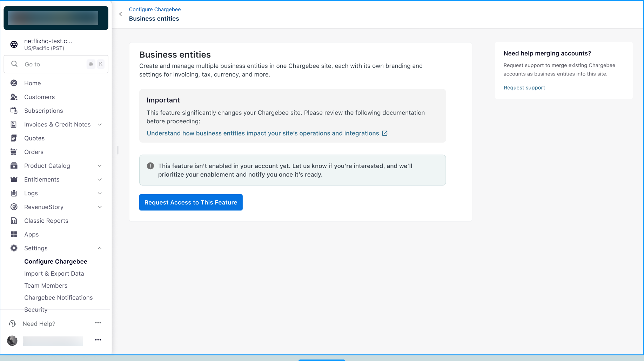
Task: Select Configure Chargebee submenu item
Action: pos(56,262)
